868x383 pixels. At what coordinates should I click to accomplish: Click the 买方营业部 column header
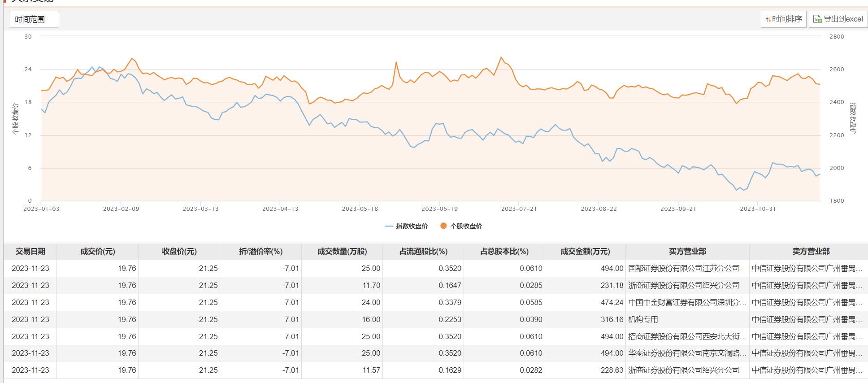click(687, 252)
